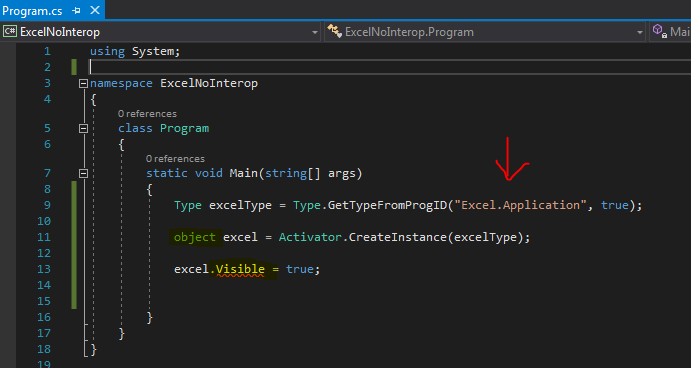This screenshot has height=368, width=691.
Task: Click the static keyword on line 7
Action: coord(167,173)
